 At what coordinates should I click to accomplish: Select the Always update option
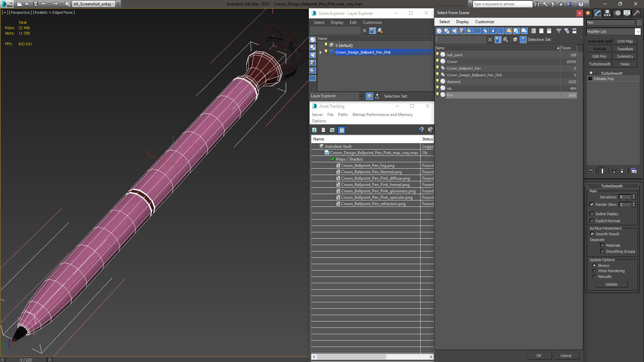[x=594, y=265]
